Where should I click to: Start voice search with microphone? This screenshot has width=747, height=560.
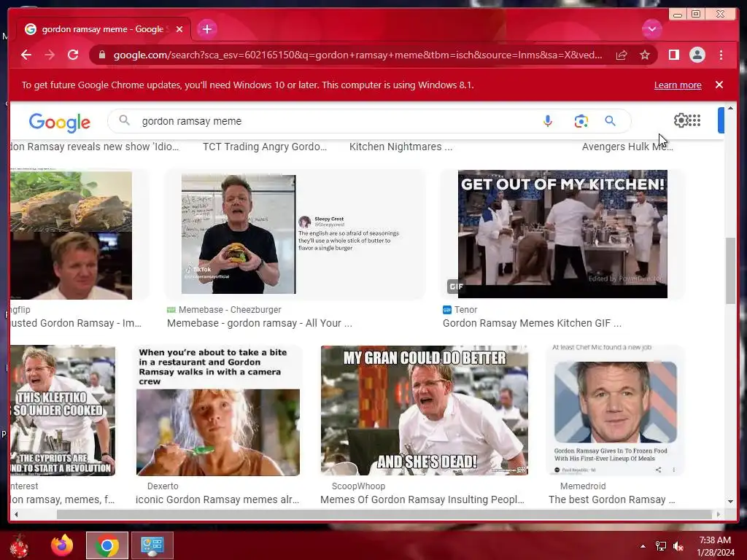pyautogui.click(x=547, y=121)
